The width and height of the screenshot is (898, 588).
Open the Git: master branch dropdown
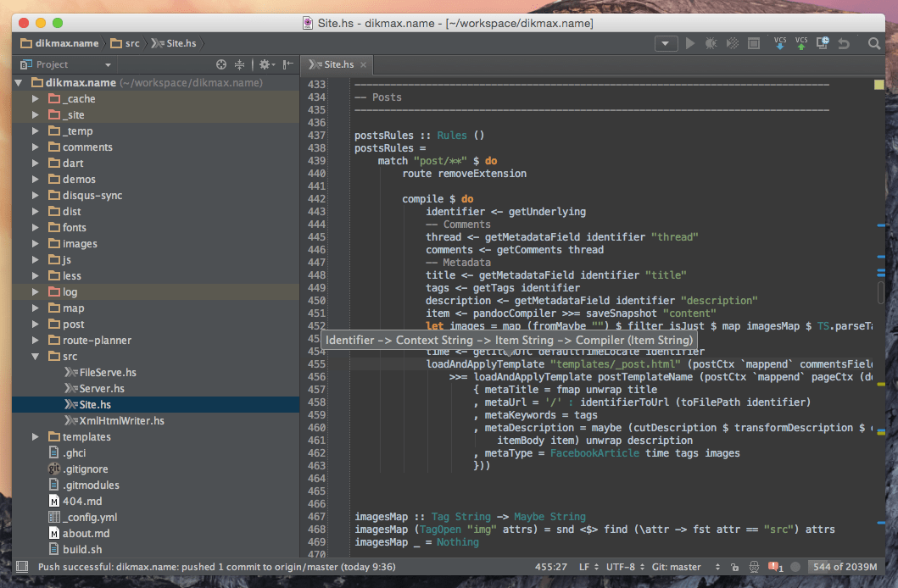coord(678,567)
